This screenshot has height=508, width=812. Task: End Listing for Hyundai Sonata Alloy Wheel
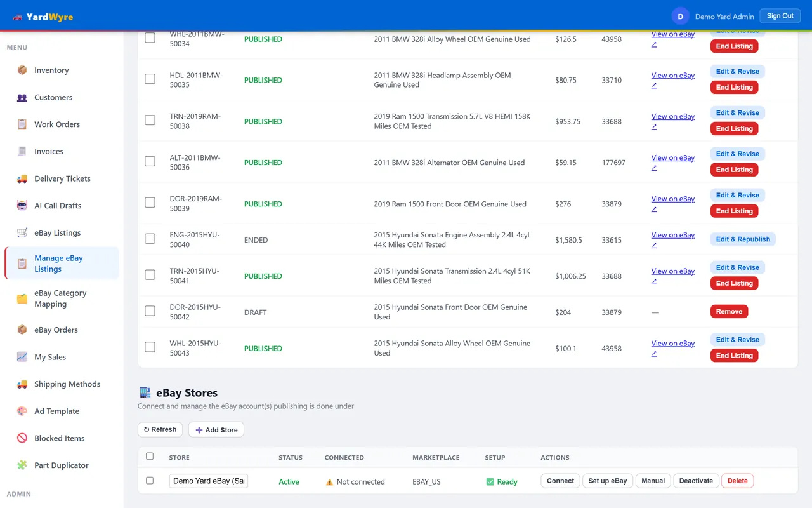734,356
